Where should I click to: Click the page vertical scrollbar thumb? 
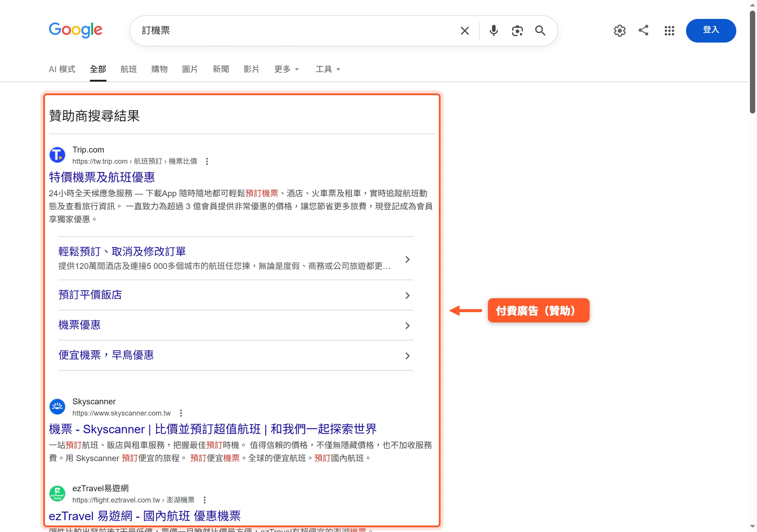pos(752,62)
